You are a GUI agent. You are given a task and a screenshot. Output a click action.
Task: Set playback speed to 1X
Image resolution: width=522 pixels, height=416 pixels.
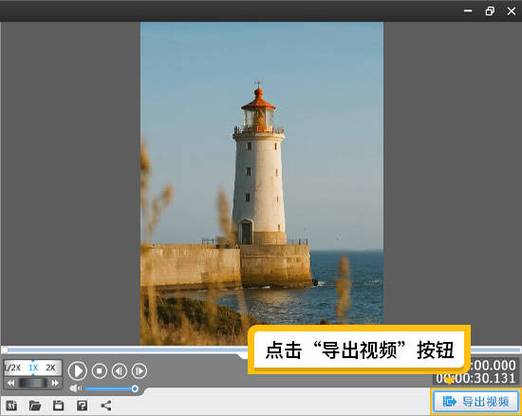[x=33, y=368]
